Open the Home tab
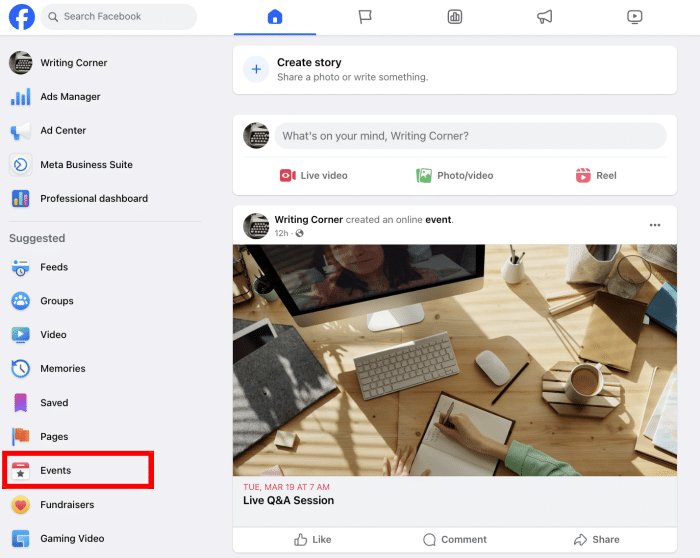This screenshot has height=558, width=700. click(275, 17)
